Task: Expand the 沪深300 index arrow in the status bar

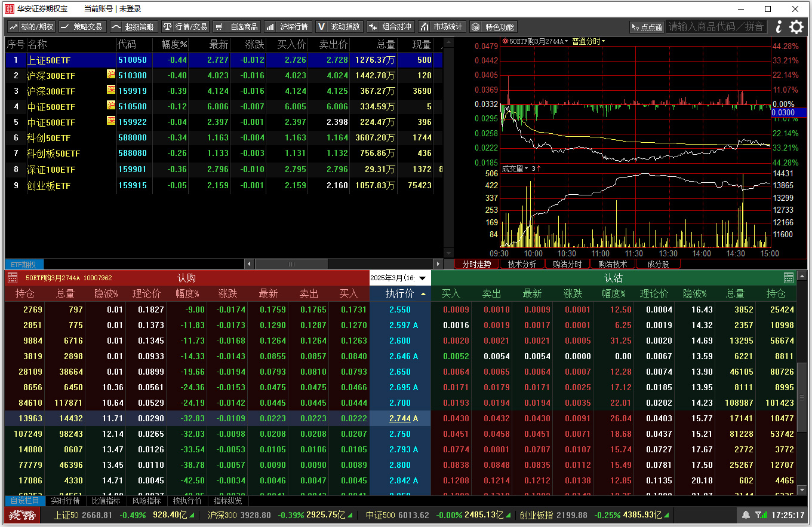Action: (350, 515)
